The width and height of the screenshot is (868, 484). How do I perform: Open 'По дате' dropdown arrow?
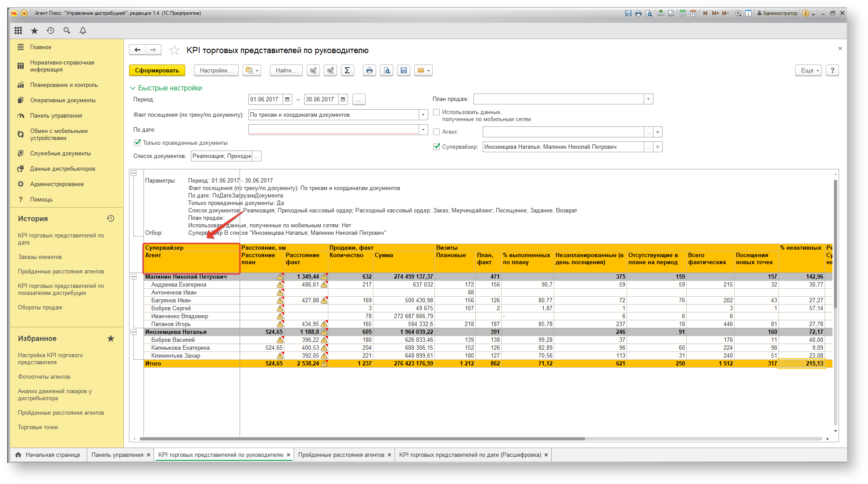(x=423, y=129)
